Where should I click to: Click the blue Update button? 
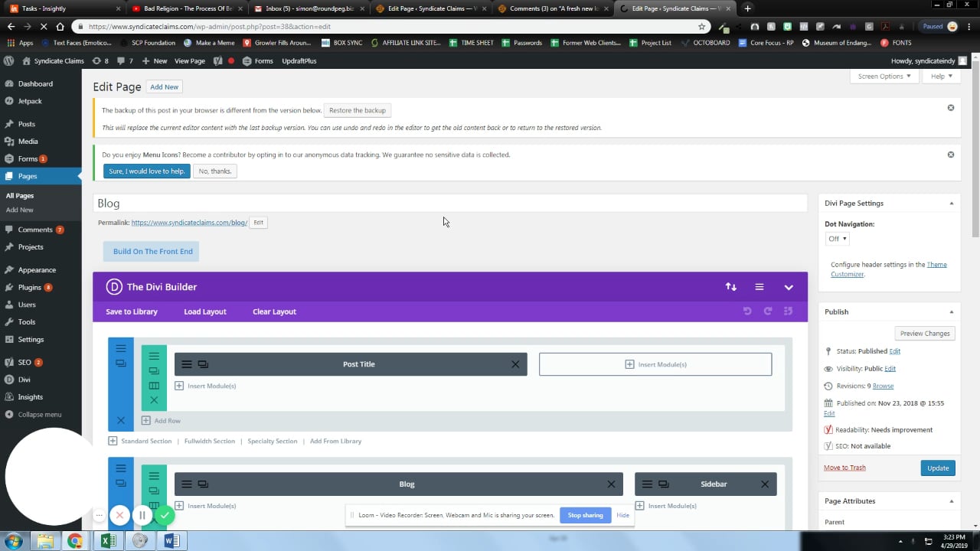(x=938, y=468)
